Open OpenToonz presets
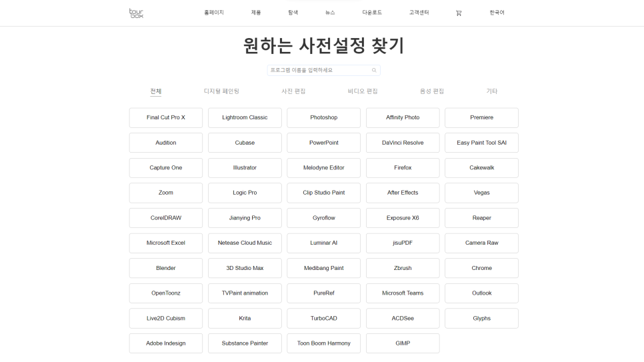644x362 pixels. coord(166,293)
